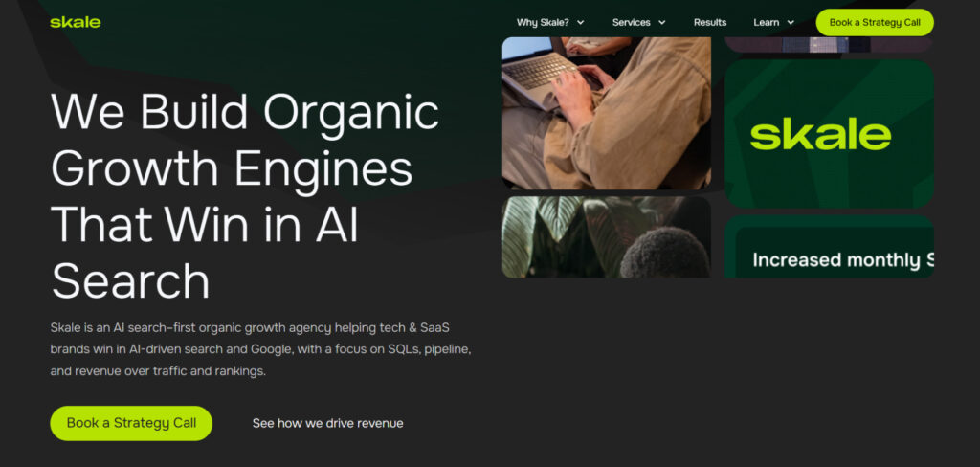Open the plant leaves photo card
The image size is (980, 467).
point(606,237)
